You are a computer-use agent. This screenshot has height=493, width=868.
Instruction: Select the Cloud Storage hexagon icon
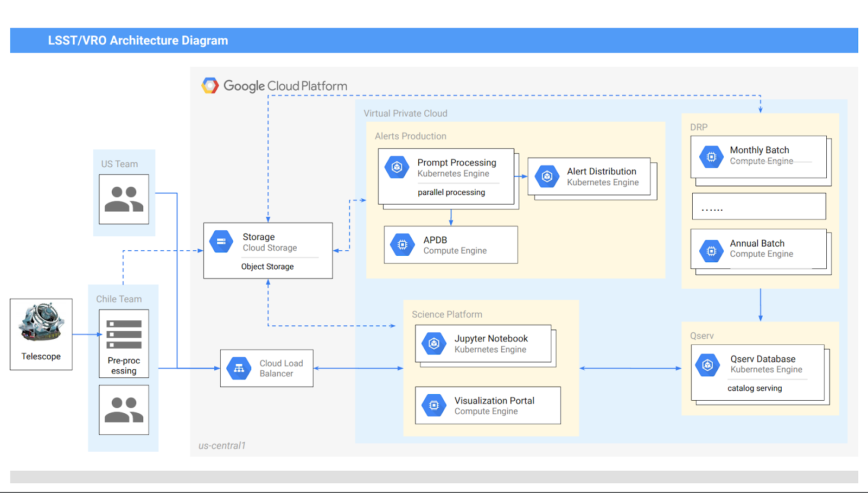(x=221, y=242)
